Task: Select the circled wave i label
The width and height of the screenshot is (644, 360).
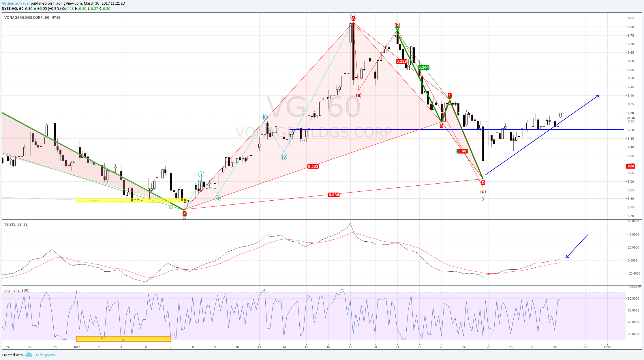Action: pyautogui.click(x=201, y=174)
